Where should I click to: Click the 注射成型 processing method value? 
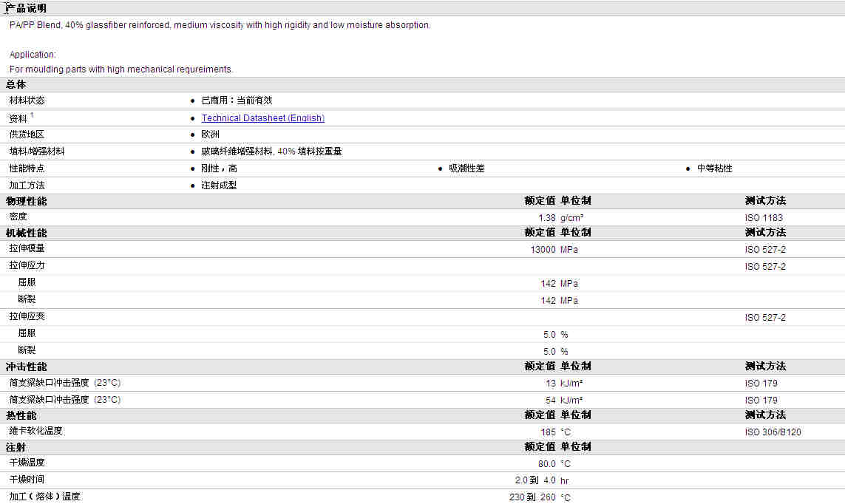pos(219,185)
